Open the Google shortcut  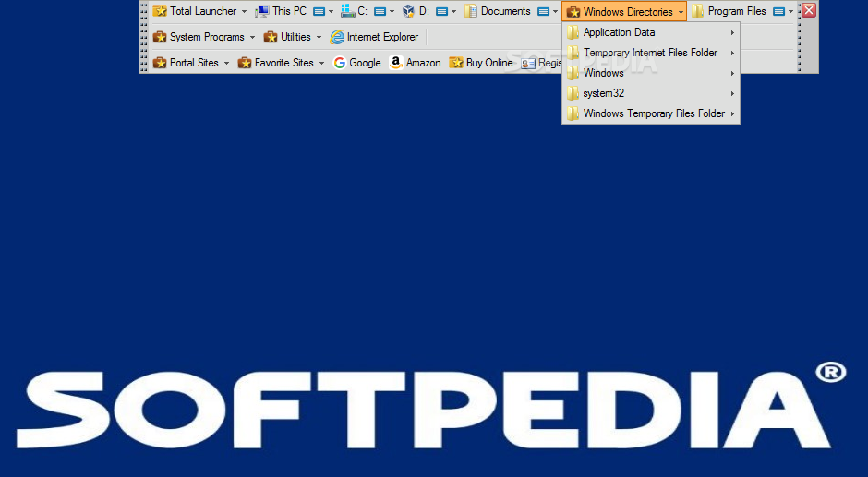click(357, 63)
